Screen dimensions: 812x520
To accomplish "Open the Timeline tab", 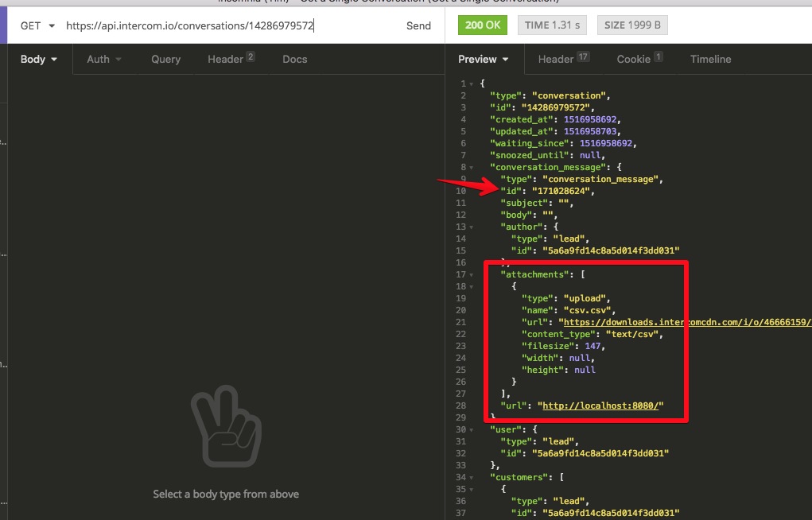I will (710, 59).
